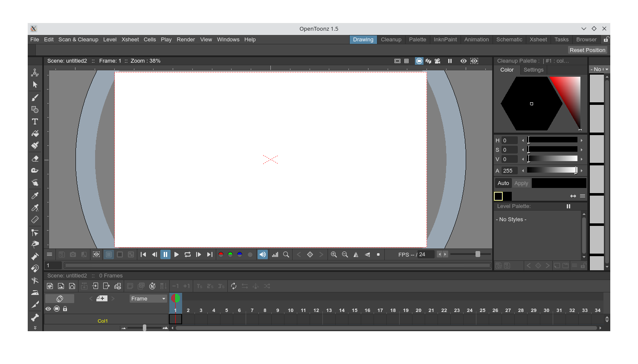
Task: Select the Tape tool
Action: (x=35, y=170)
